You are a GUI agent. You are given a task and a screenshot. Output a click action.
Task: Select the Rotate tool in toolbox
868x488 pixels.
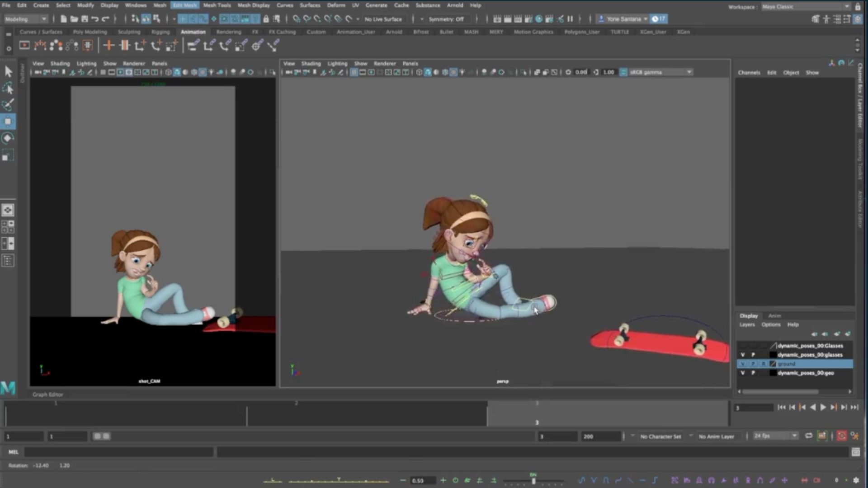click(8, 138)
